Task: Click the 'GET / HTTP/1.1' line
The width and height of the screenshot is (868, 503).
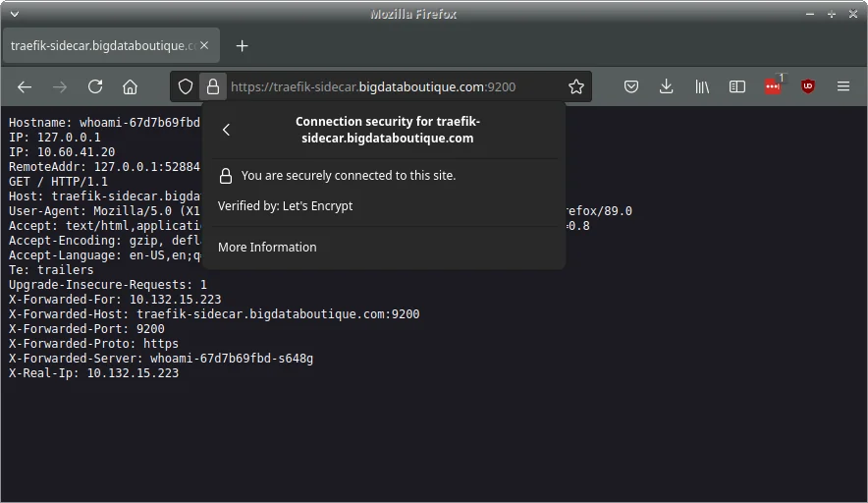Action: (58, 181)
